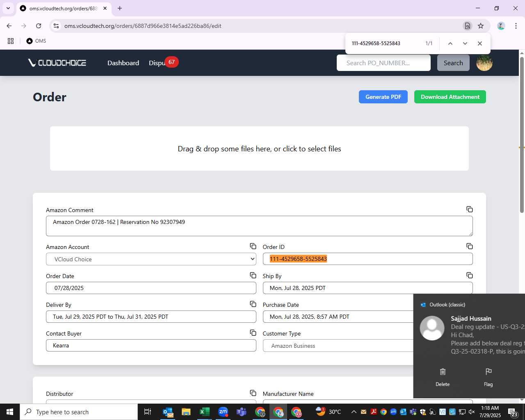525x420 pixels.
Task: Reload the current page
Action: pos(39,26)
